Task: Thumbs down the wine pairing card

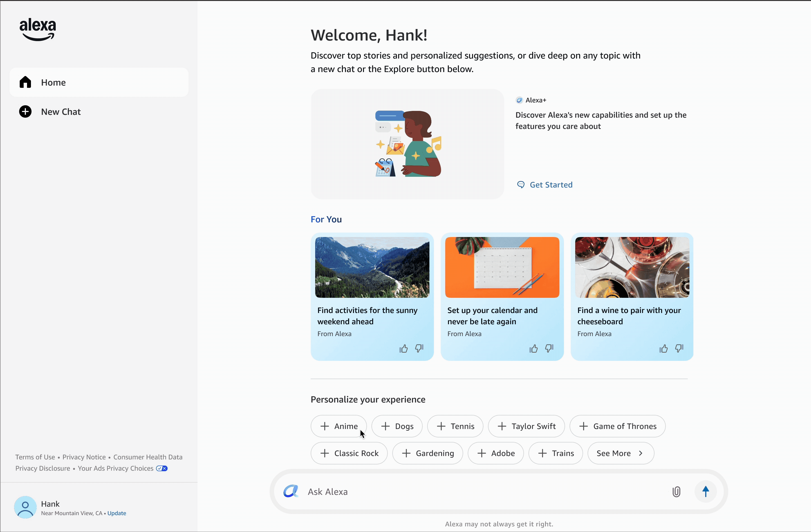Action: [x=679, y=348]
